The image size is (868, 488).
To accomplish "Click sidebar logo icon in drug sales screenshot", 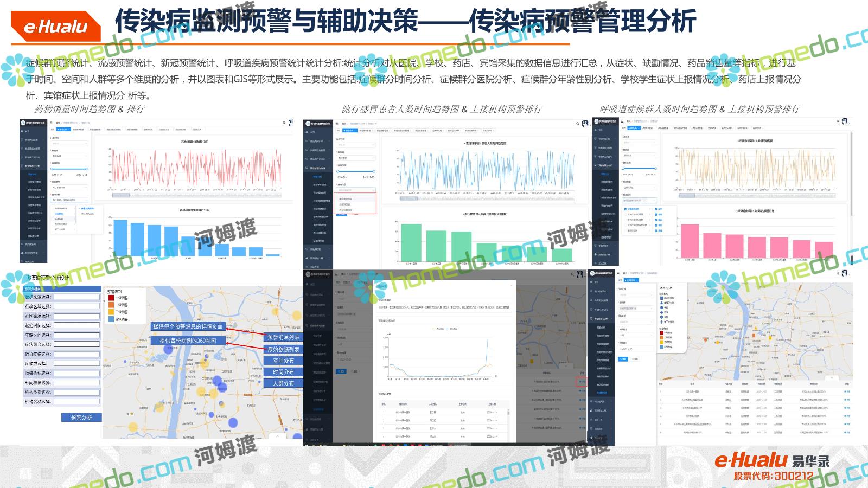I will coord(23,123).
